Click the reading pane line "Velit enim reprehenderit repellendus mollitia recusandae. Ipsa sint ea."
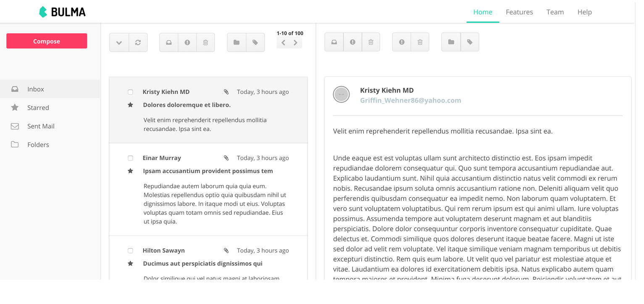The image size is (644, 304). point(443,131)
